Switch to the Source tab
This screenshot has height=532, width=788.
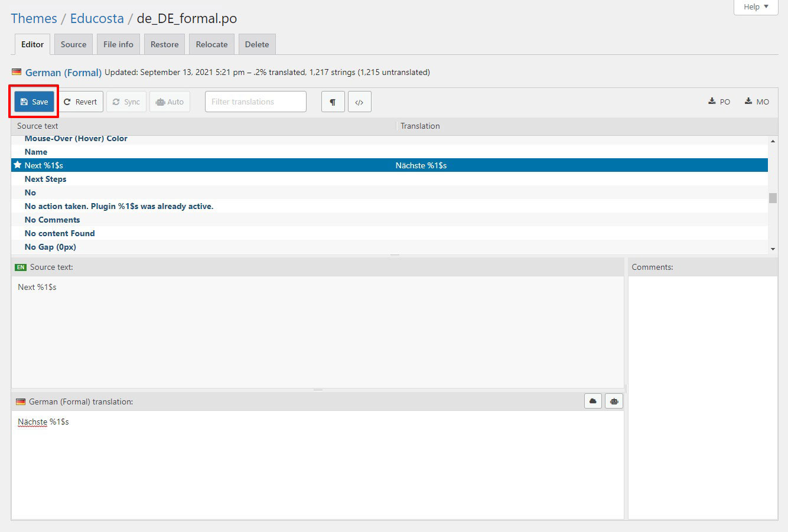pos(73,44)
